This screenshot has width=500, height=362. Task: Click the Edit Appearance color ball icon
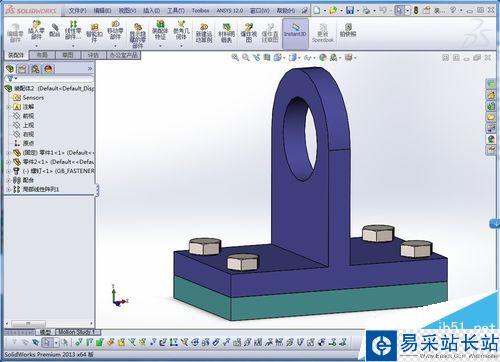[x=323, y=58]
